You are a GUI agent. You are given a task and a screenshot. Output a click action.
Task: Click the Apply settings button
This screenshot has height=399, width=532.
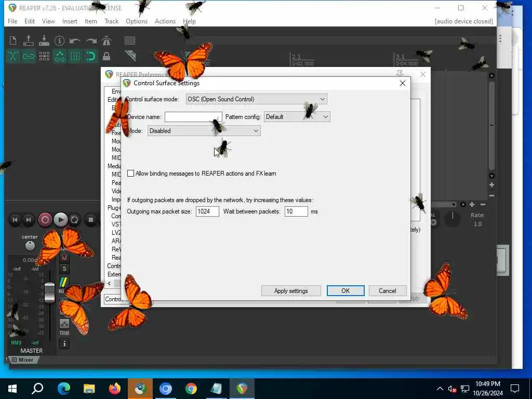coord(291,291)
